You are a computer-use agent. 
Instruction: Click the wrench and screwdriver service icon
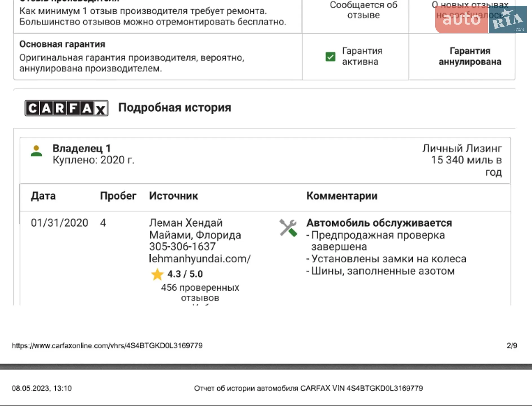coord(288,228)
